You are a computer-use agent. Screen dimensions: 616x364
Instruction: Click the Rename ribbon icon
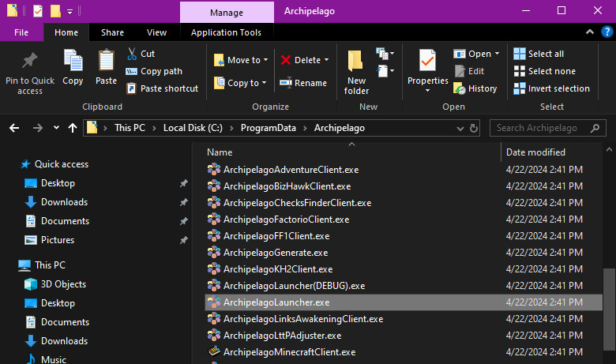(x=286, y=83)
